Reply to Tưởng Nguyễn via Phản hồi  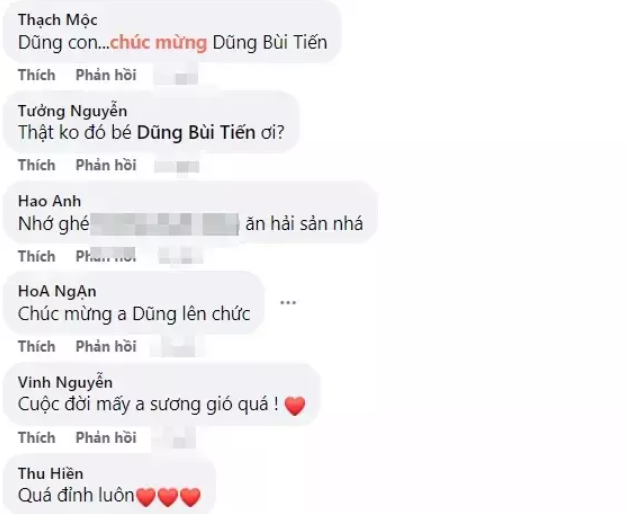pyautogui.click(x=106, y=165)
